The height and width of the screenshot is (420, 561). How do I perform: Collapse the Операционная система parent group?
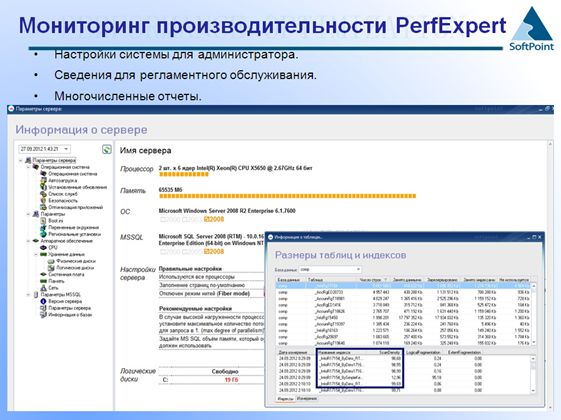29,167
